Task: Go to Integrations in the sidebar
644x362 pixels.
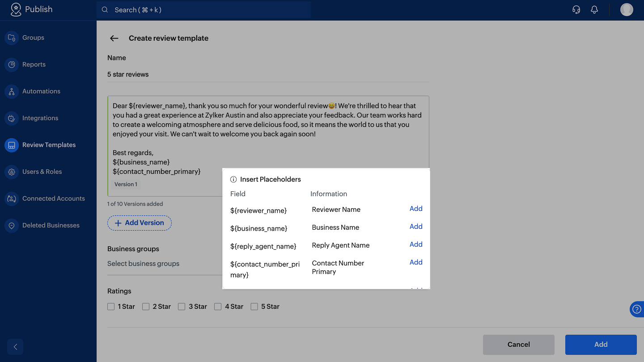Action: (x=40, y=118)
